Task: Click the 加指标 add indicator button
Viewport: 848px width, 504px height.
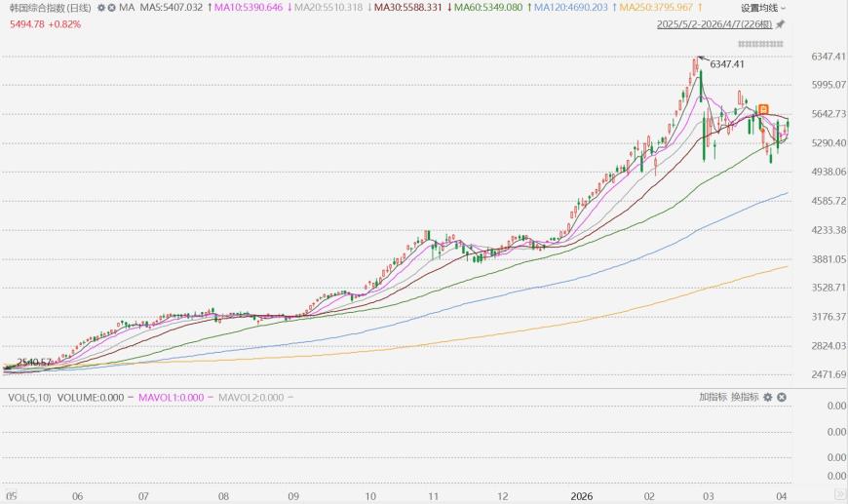Action: pos(713,397)
